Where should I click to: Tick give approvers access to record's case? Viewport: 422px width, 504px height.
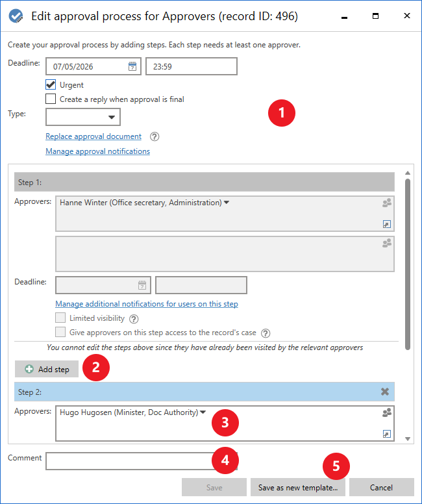click(x=60, y=332)
